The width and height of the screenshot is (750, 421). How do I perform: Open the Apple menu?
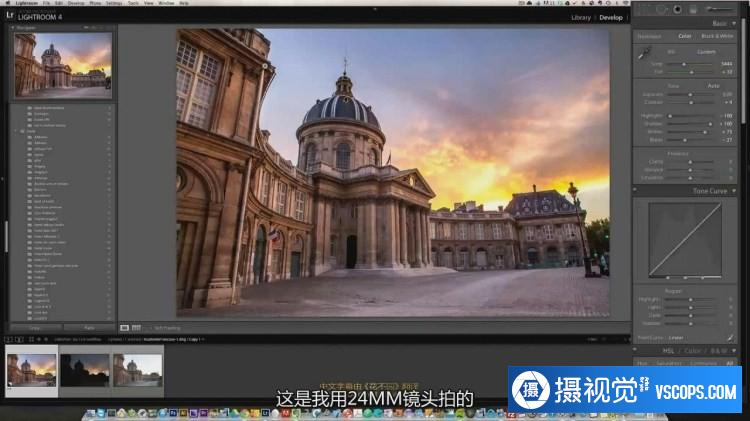coord(9,3)
